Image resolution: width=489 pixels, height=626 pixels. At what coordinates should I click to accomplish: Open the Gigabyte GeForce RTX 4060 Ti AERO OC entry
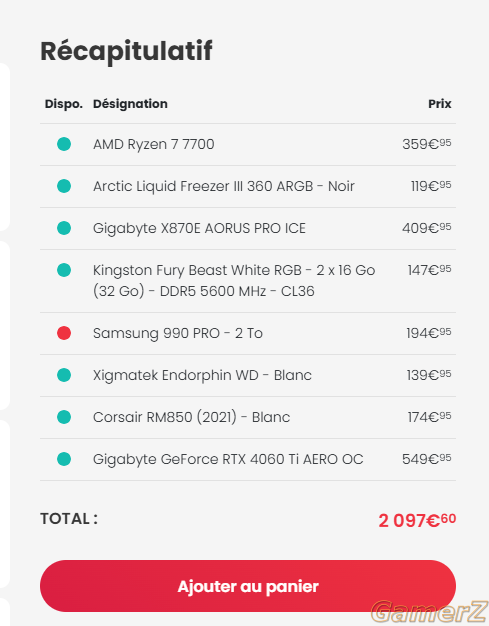tap(228, 460)
